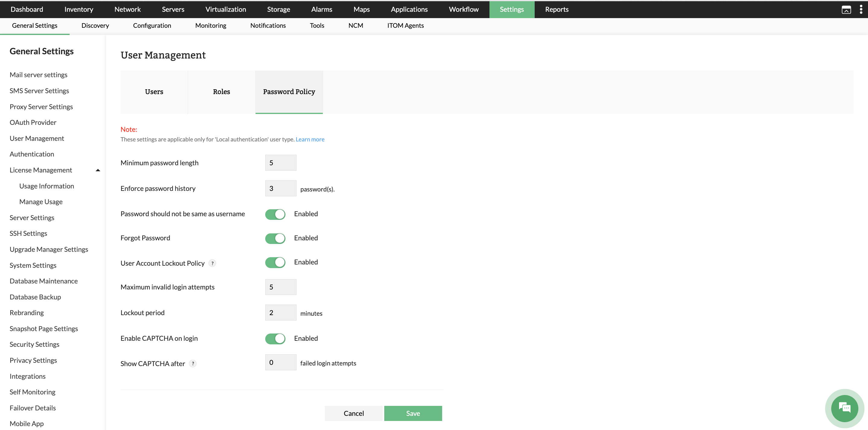Go to the Network menu

coord(127,9)
